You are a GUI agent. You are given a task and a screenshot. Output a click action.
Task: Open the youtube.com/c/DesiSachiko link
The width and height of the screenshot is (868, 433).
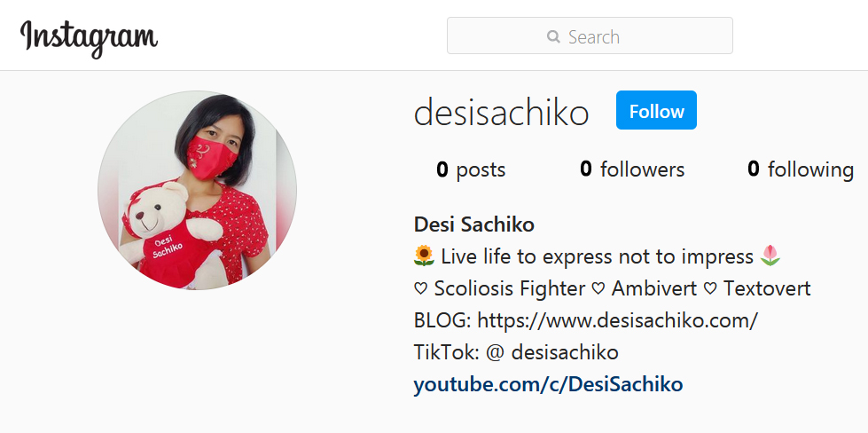548,383
